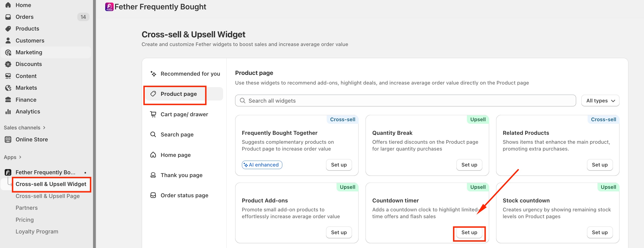Click the Orders count badge 14
The width and height of the screenshot is (644, 248).
(83, 17)
